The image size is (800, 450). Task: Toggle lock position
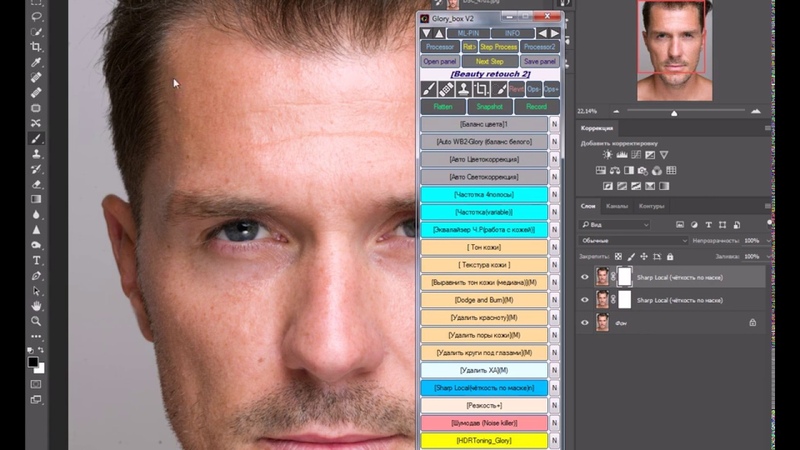[x=644, y=257]
